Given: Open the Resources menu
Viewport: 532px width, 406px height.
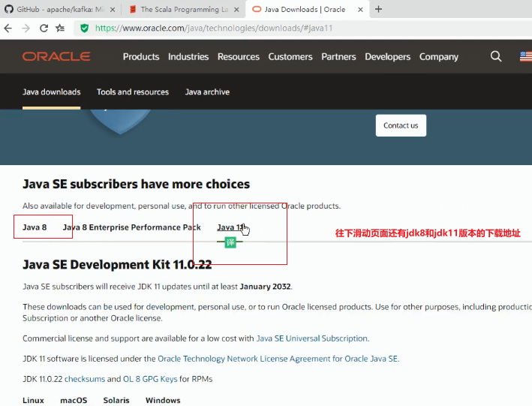Looking at the screenshot, I should 239,57.
